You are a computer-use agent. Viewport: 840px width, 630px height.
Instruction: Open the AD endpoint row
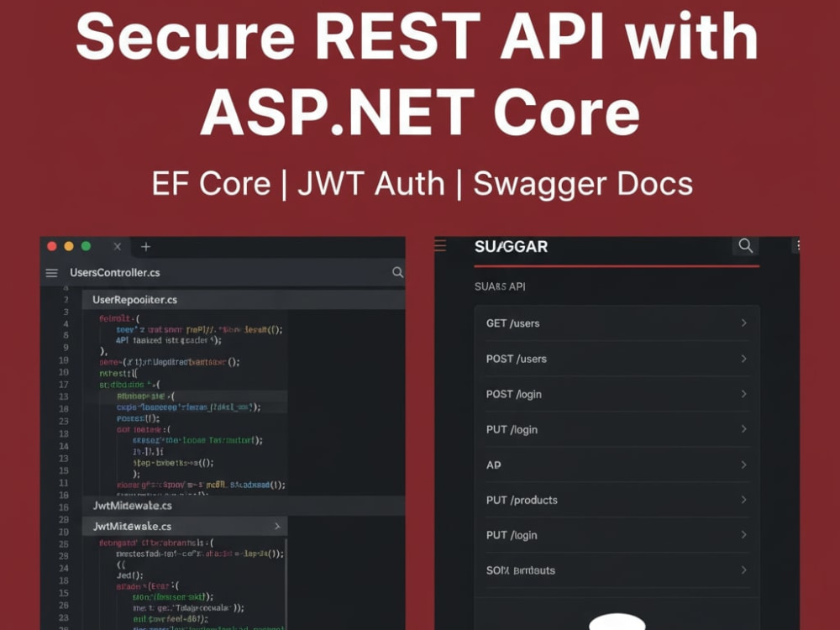click(x=617, y=465)
